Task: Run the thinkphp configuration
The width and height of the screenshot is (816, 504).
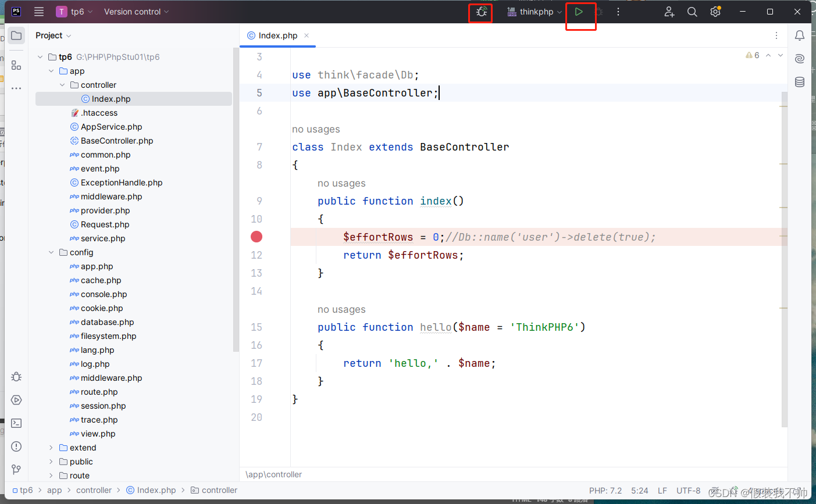Action: [579, 12]
